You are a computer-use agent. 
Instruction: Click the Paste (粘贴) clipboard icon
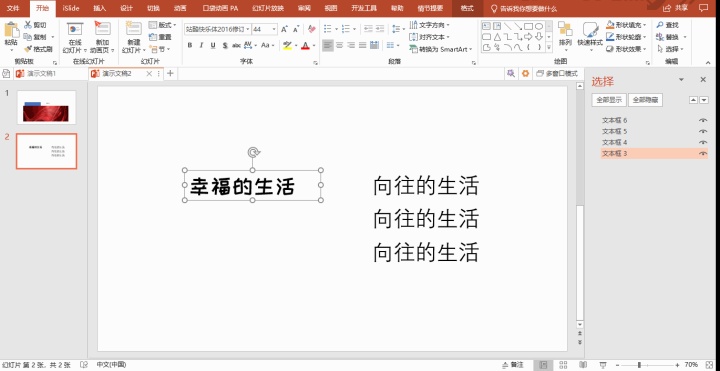tap(11, 29)
